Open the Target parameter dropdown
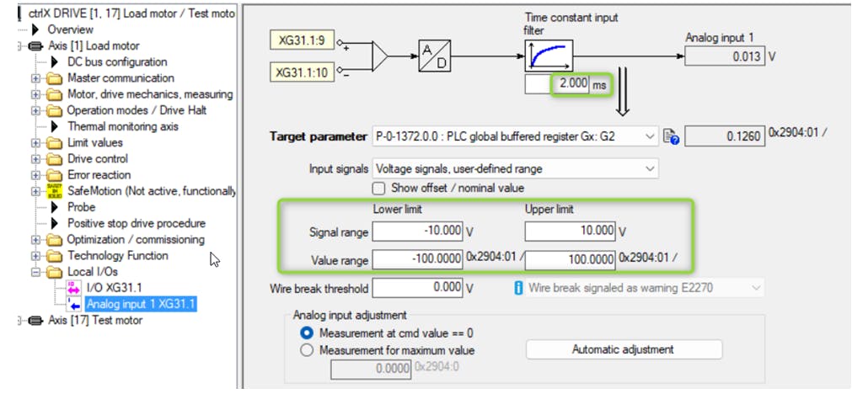 pos(648,136)
